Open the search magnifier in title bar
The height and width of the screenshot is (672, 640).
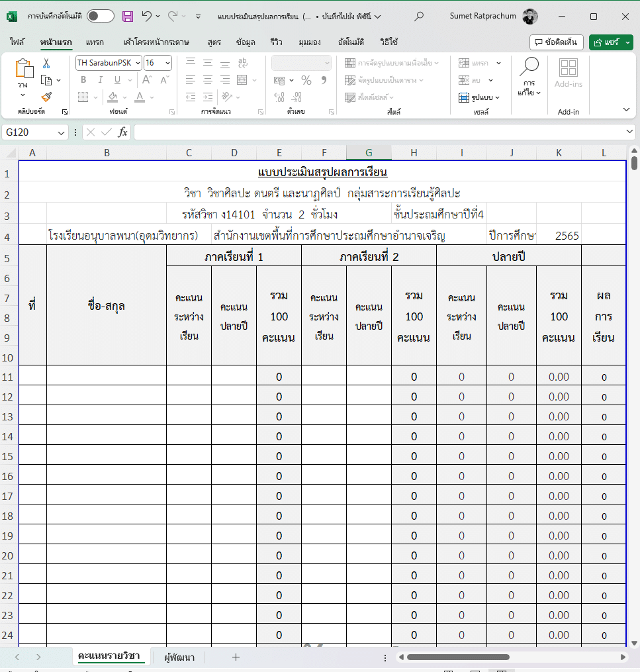point(418,16)
